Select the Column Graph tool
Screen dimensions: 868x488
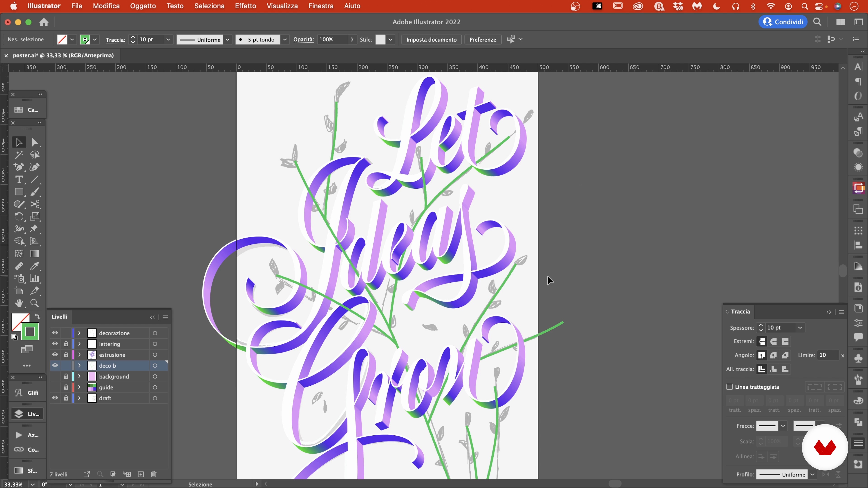click(35, 279)
